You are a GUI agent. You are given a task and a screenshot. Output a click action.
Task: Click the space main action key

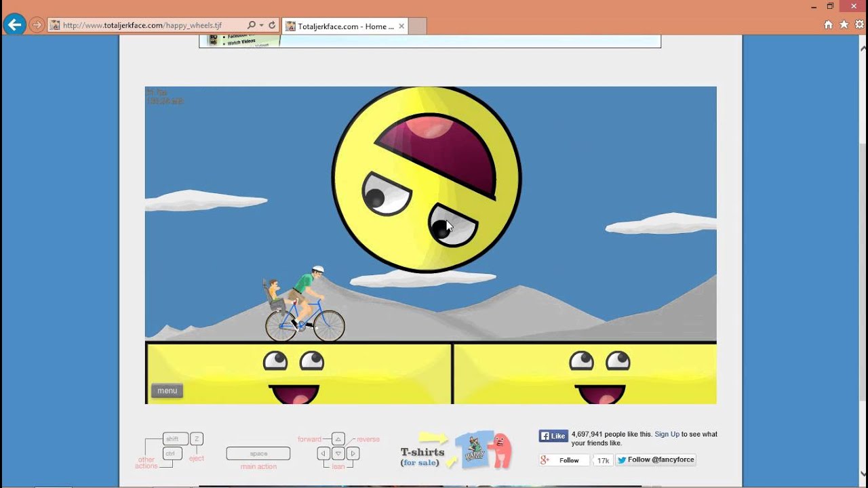pyautogui.click(x=258, y=453)
